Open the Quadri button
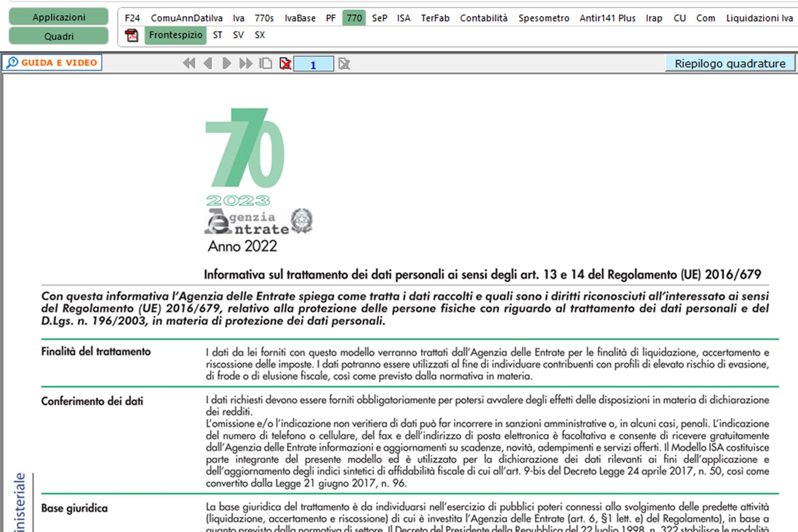This screenshot has width=798, height=532. pos(58,36)
